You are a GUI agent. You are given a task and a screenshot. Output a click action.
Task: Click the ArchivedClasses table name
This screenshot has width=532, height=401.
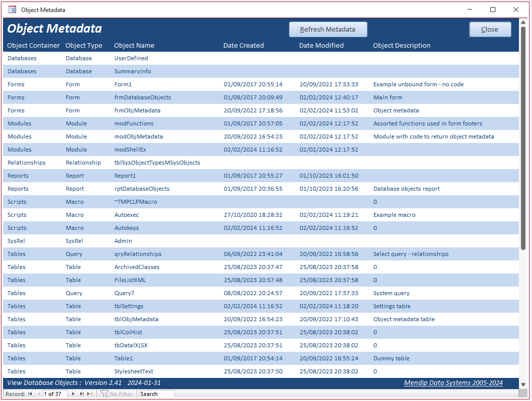click(137, 267)
